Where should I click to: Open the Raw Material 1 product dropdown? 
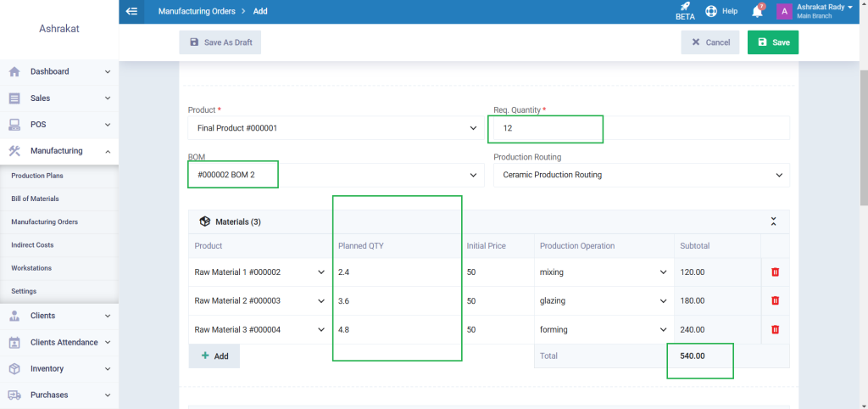259,272
